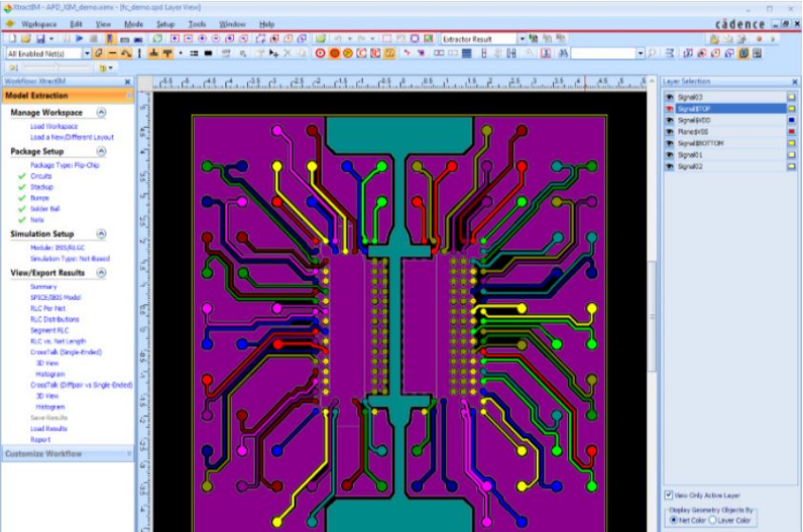
Task: Click the via tool icon left of trace line
Action: (98, 53)
